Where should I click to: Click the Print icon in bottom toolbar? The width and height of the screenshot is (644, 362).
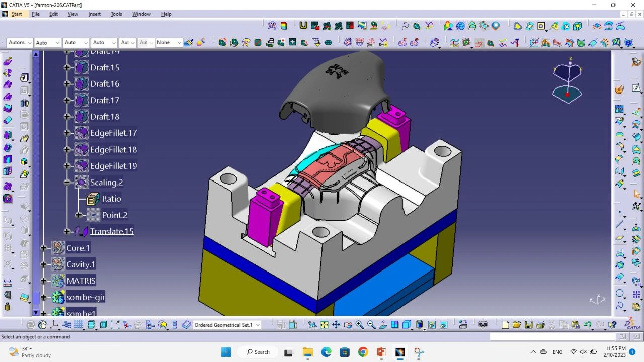(x=540, y=325)
